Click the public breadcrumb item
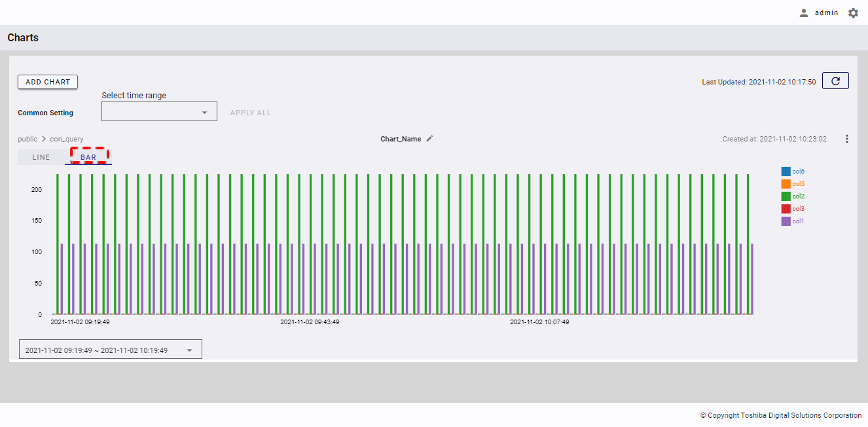This screenshot has height=427, width=868. pos(27,139)
